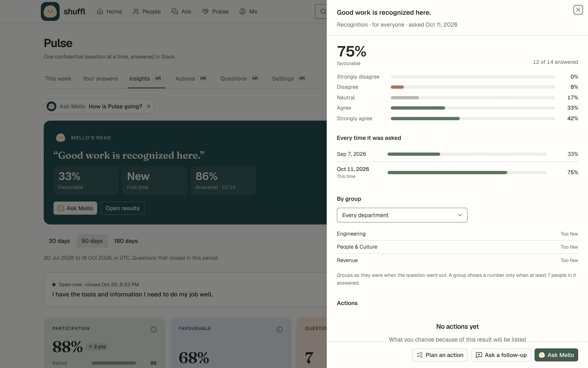This screenshot has height=368, width=588.
Task: Click the shuffl mascot logo icon
Action: click(x=50, y=11)
